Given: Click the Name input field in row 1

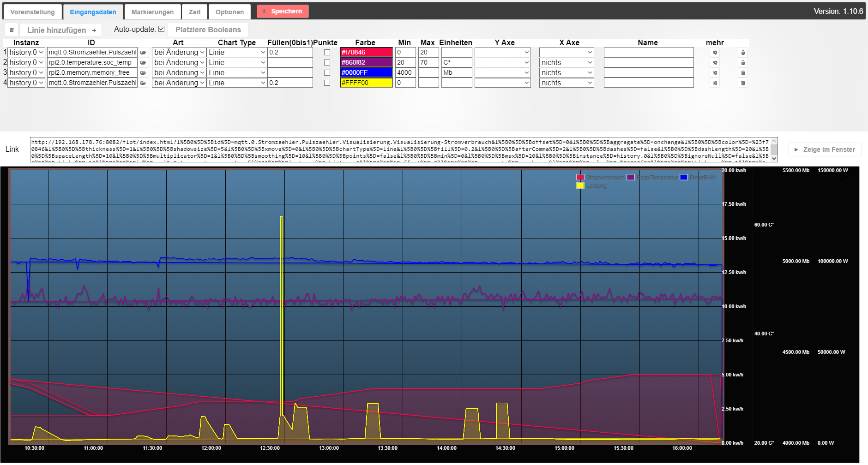Looking at the screenshot, I should [648, 53].
